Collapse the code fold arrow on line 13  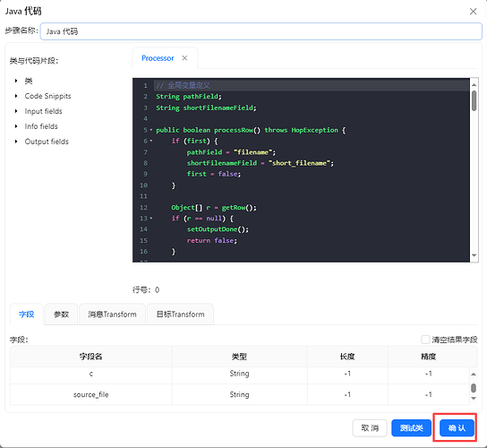(x=151, y=219)
